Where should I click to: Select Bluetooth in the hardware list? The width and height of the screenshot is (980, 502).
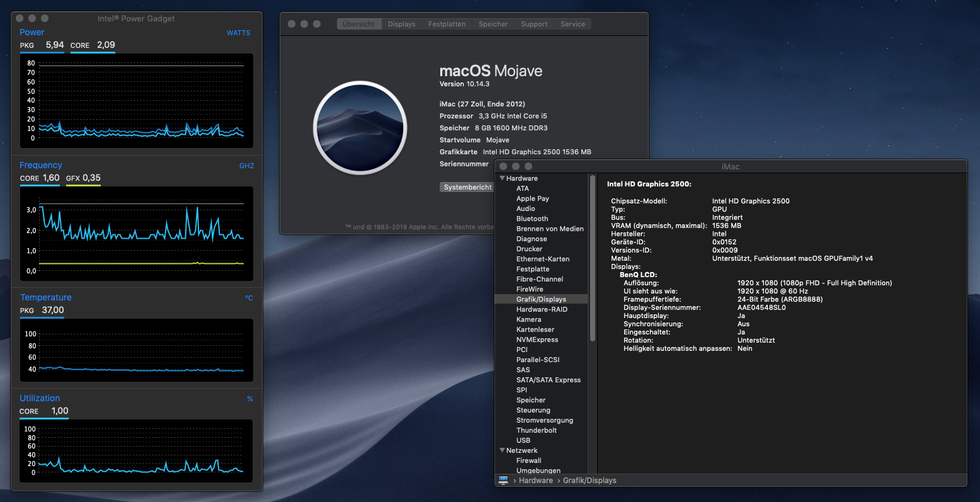pyautogui.click(x=532, y=219)
